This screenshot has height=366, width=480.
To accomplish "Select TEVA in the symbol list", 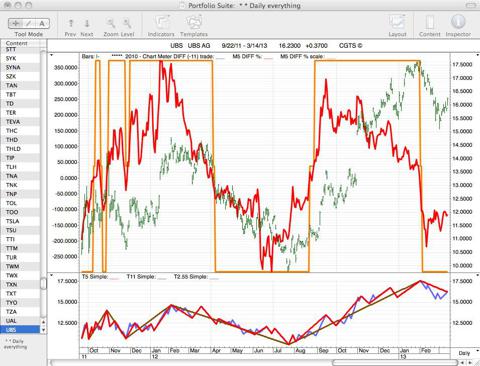I will (20, 122).
